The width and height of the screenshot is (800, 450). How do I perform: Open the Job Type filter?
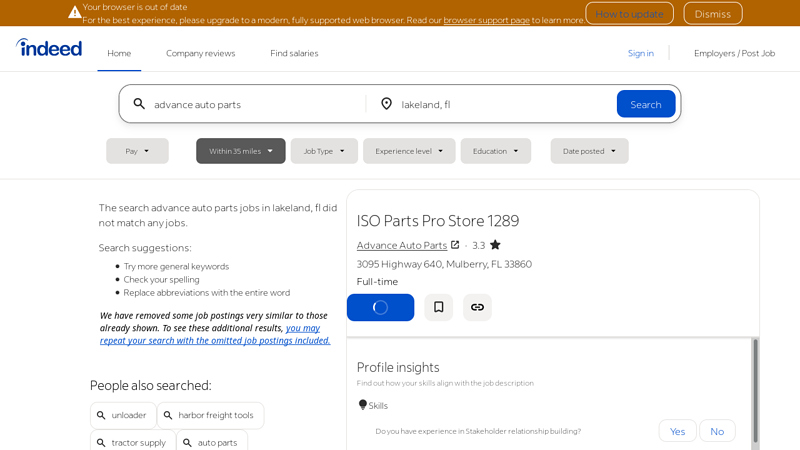pyautogui.click(x=324, y=151)
